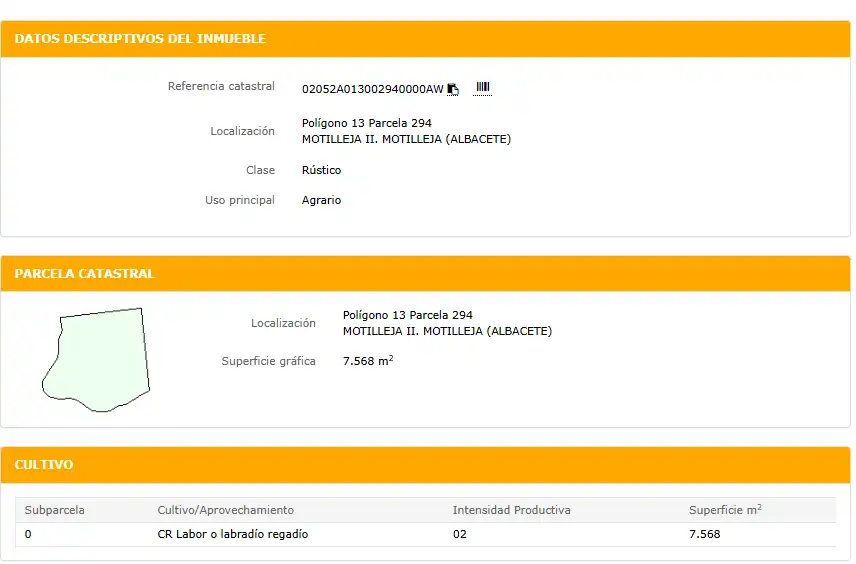Click the parcel shape thumbnail
This screenshot has height=564, width=856.
(96, 359)
